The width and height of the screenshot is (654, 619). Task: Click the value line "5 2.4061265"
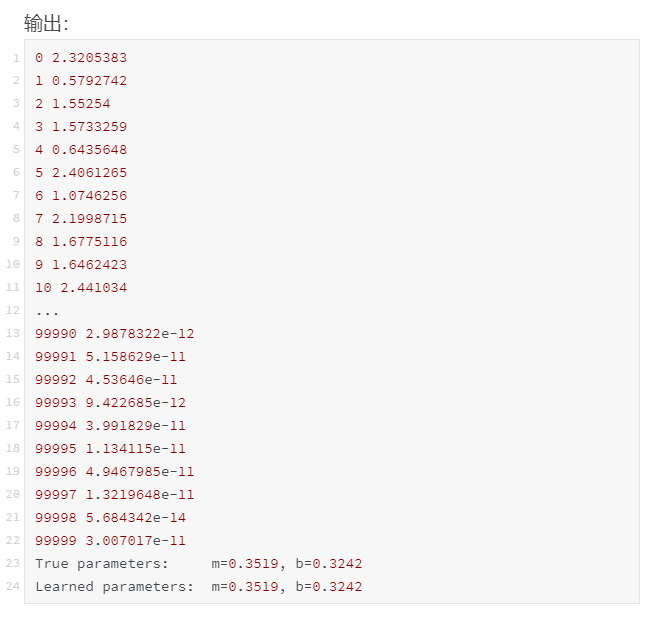81,173
